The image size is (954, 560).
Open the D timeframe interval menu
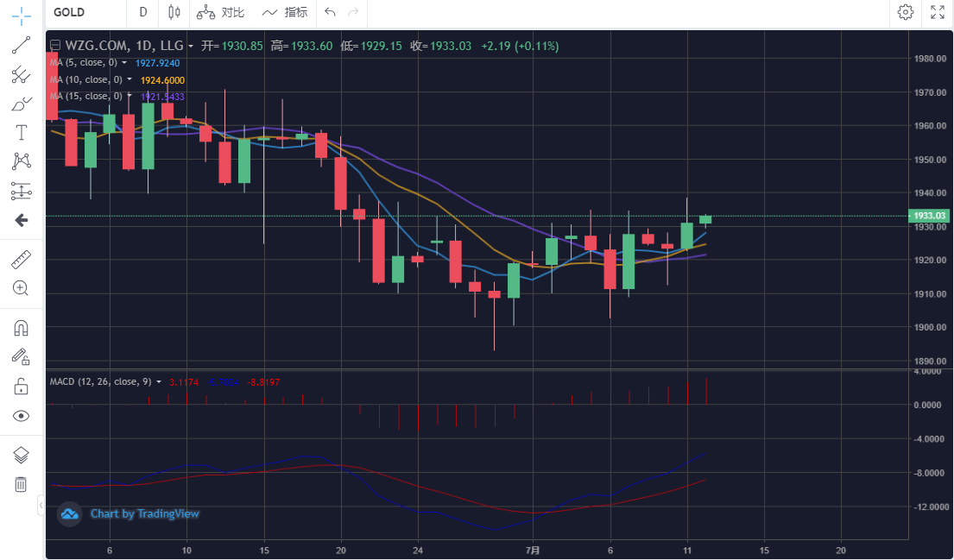pos(142,12)
